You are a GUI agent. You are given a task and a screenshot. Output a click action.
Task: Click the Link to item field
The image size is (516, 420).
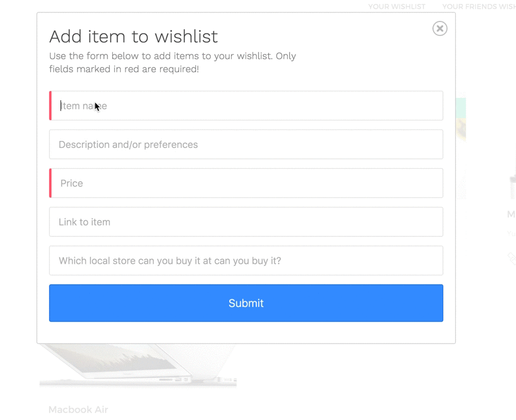click(246, 222)
